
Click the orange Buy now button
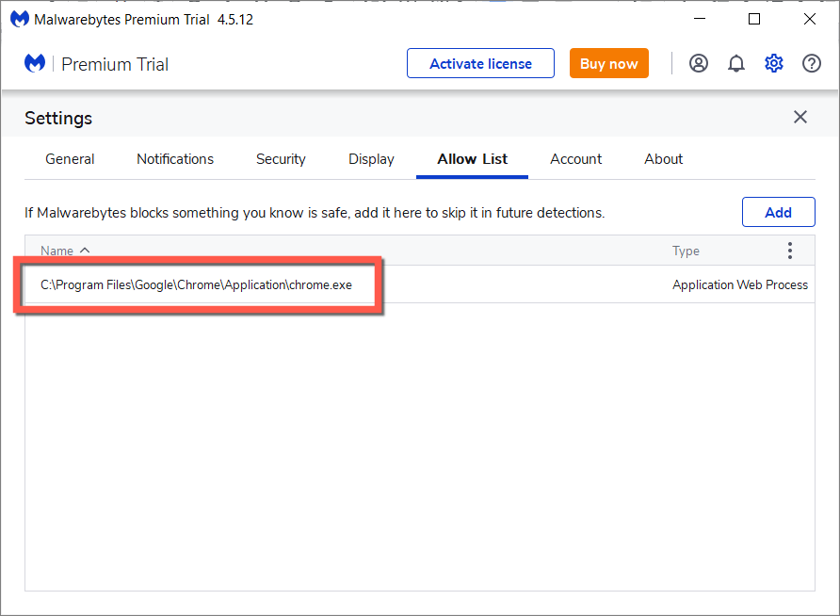[x=608, y=64]
